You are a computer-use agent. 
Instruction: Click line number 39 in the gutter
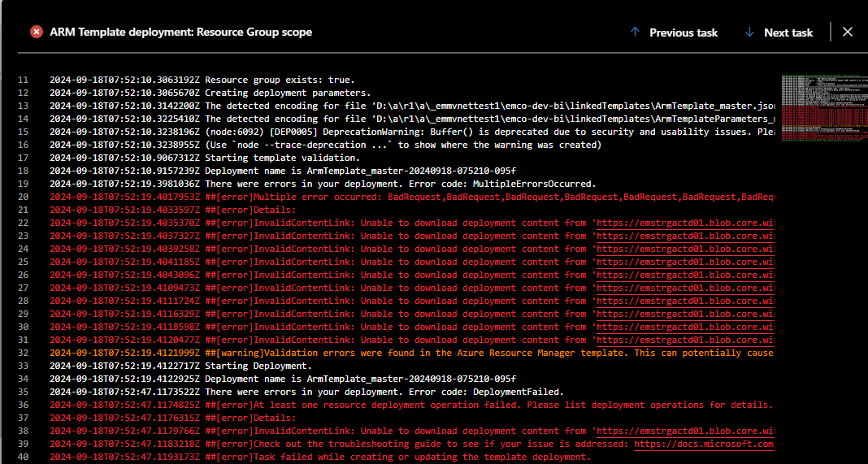point(23,444)
